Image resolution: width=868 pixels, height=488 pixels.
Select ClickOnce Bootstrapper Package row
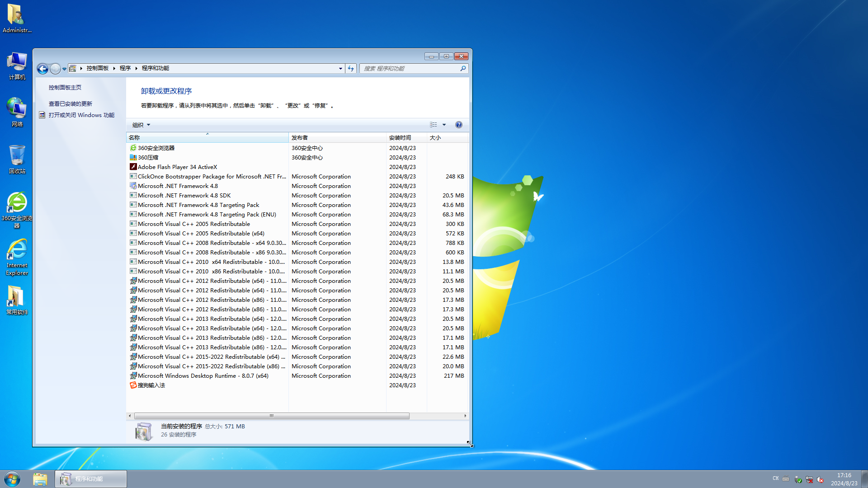[x=297, y=177]
